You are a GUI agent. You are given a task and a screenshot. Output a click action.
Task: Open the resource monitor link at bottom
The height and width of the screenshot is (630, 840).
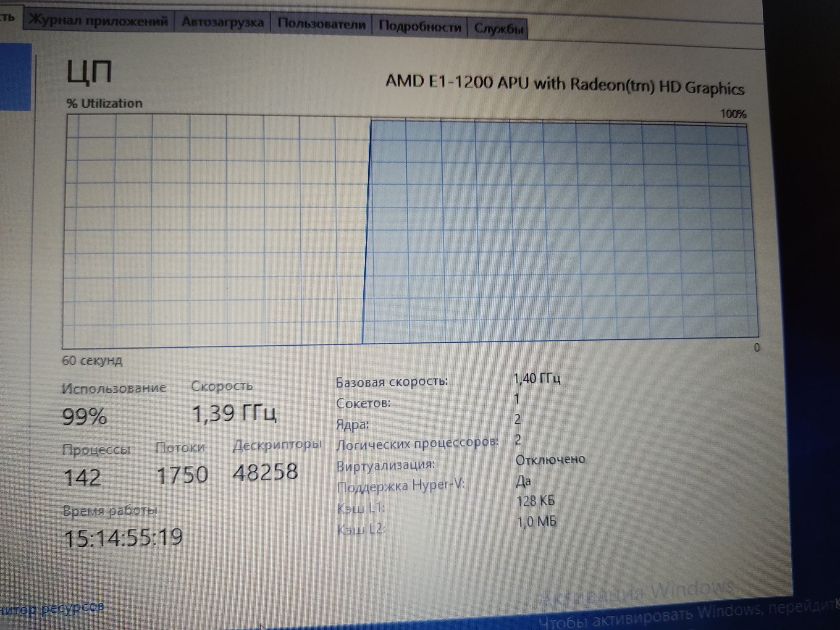pyautogui.click(x=52, y=607)
